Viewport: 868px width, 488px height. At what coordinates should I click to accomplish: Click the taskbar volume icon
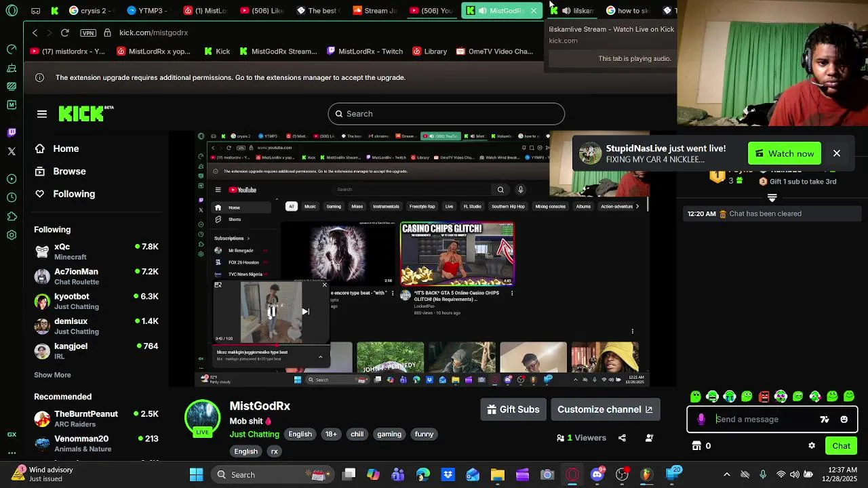(x=795, y=474)
